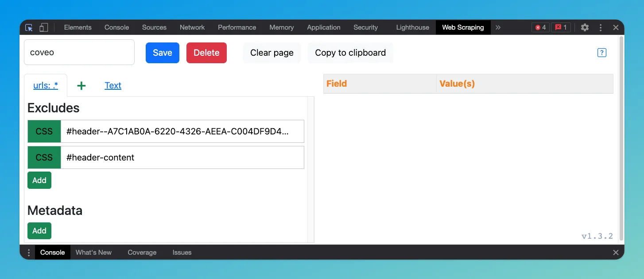Close the bottom drawer
Screen dimensions: 644x279
tap(616, 252)
